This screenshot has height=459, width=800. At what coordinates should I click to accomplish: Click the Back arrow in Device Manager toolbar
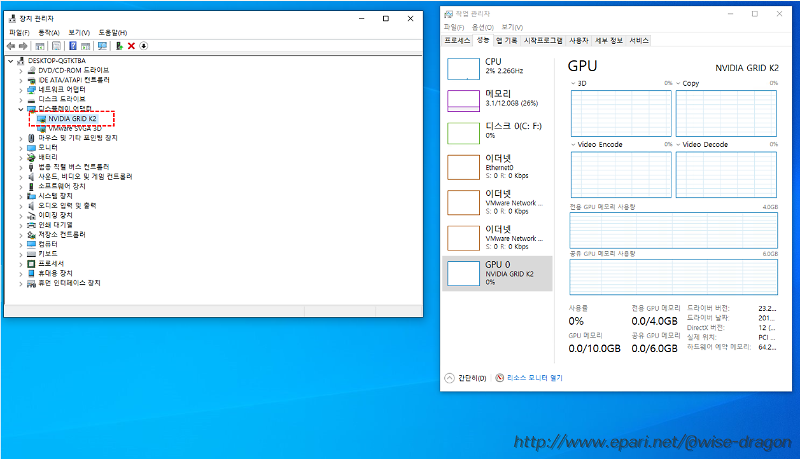tap(11, 46)
